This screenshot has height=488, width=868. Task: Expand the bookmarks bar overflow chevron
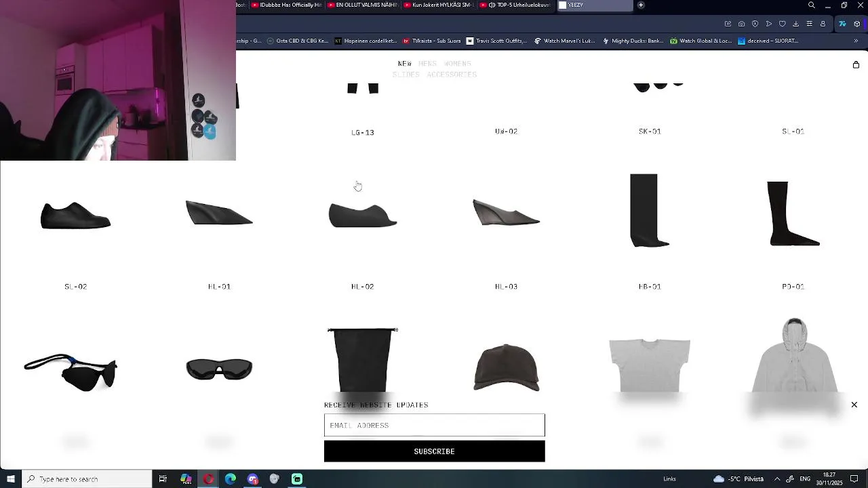856,41
